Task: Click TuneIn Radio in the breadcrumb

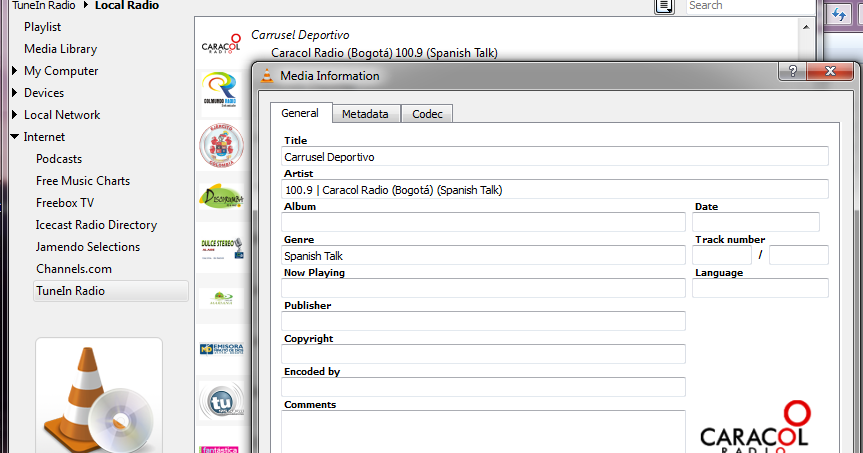Action: (44, 6)
